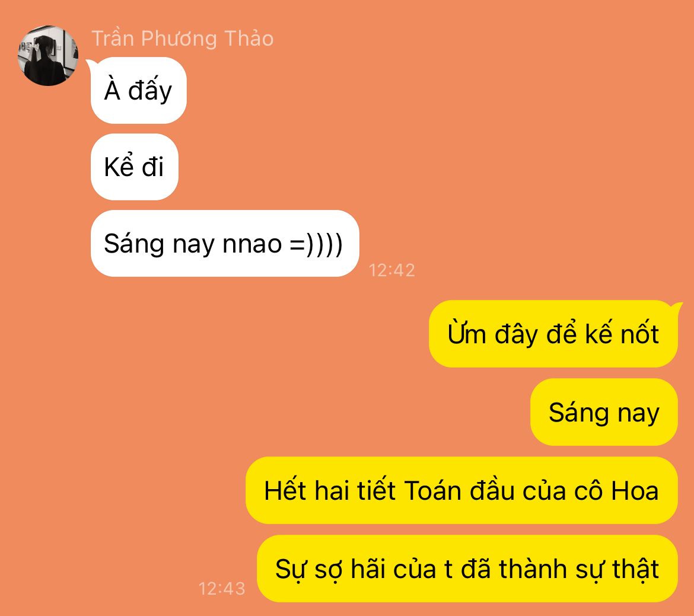Viewport: 694px width, 616px height.
Task: Click the word "Ừm" in first yellow bubble
Action: click(467, 334)
